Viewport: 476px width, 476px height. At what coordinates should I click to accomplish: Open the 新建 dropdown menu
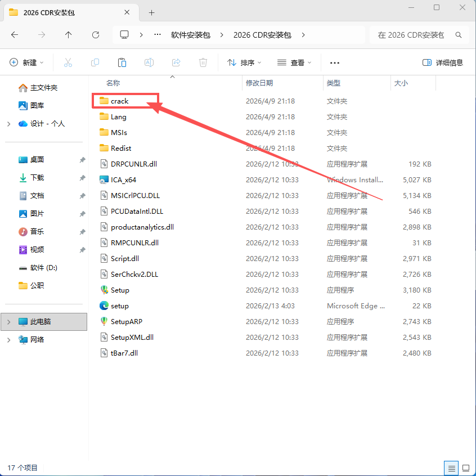point(26,62)
